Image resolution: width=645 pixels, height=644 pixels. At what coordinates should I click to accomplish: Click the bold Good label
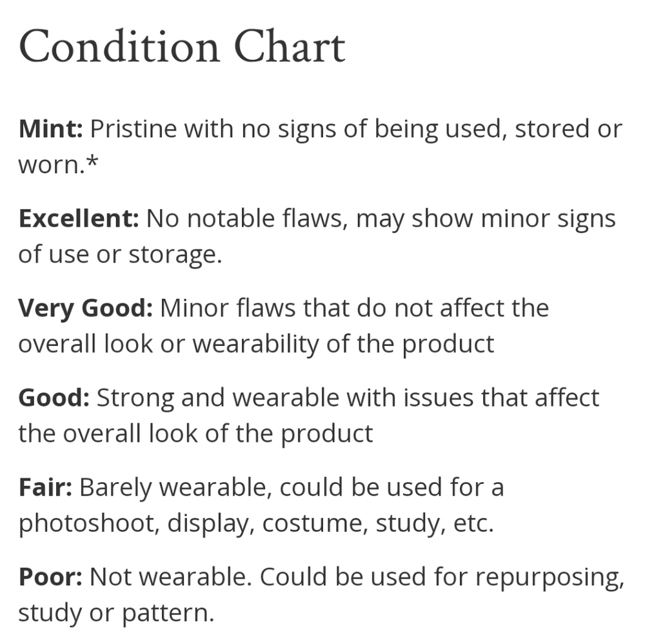pyautogui.click(x=54, y=397)
